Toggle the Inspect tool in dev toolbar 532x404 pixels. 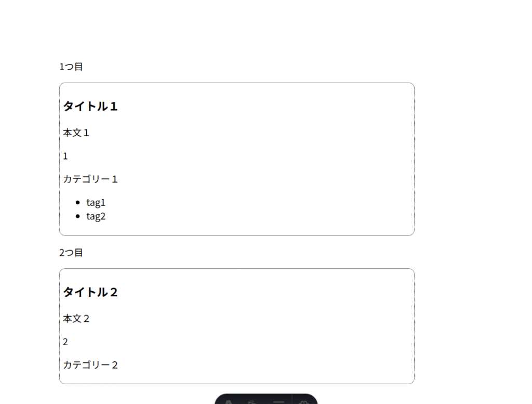tap(254, 401)
